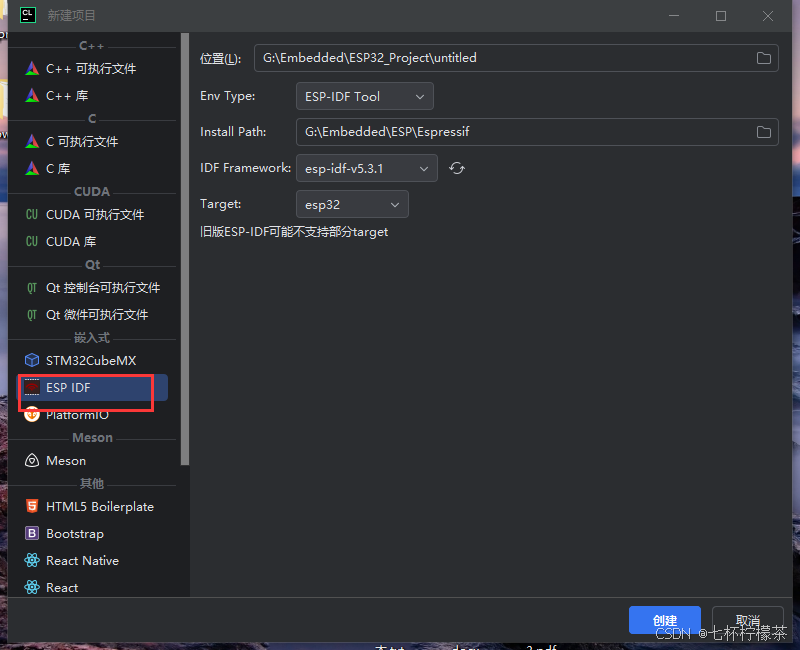800x650 pixels.
Task: Click the 创建 button
Action: click(664, 620)
